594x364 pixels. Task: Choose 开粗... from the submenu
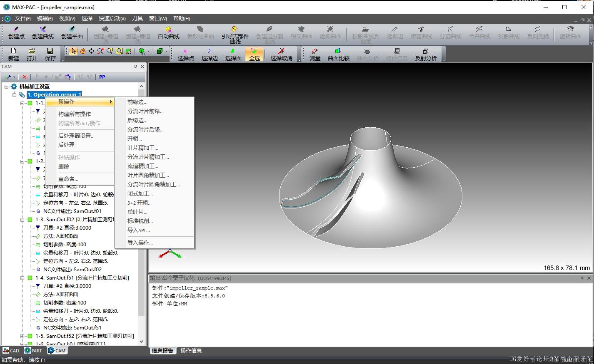[x=135, y=139]
